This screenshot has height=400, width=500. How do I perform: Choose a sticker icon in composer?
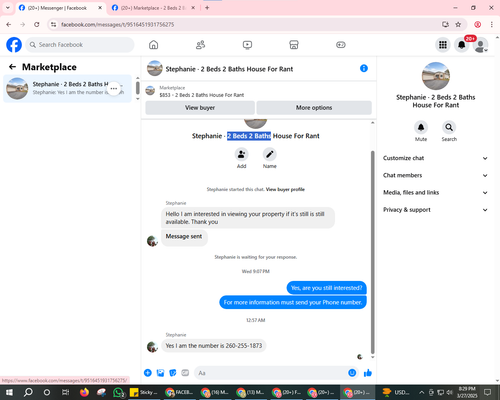point(173,373)
